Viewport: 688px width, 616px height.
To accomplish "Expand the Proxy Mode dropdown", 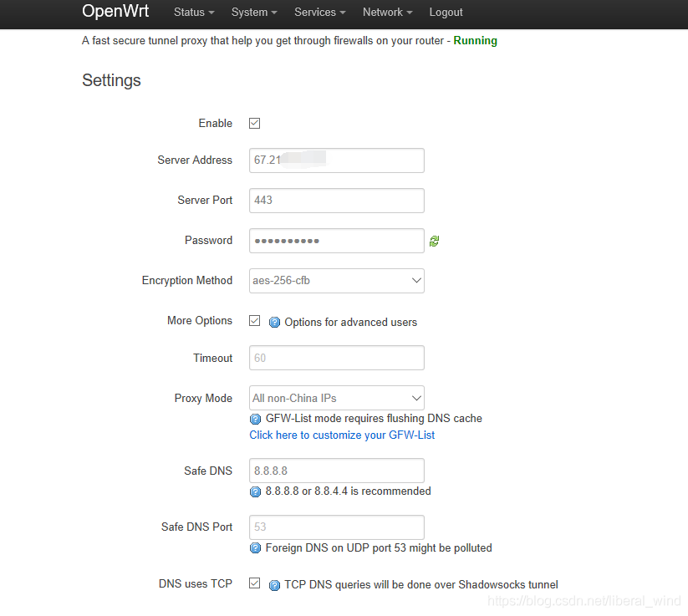I will pyautogui.click(x=336, y=398).
